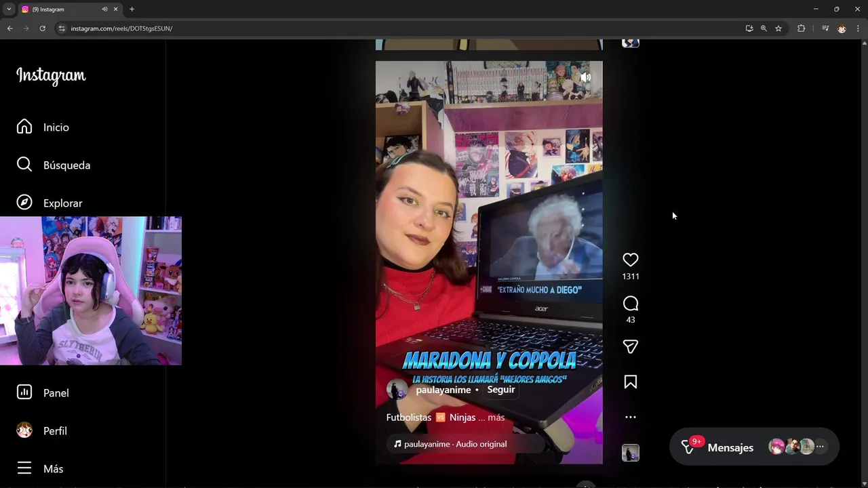
Task: Click paulayanime's profile avatar on the reel
Action: [x=397, y=390]
